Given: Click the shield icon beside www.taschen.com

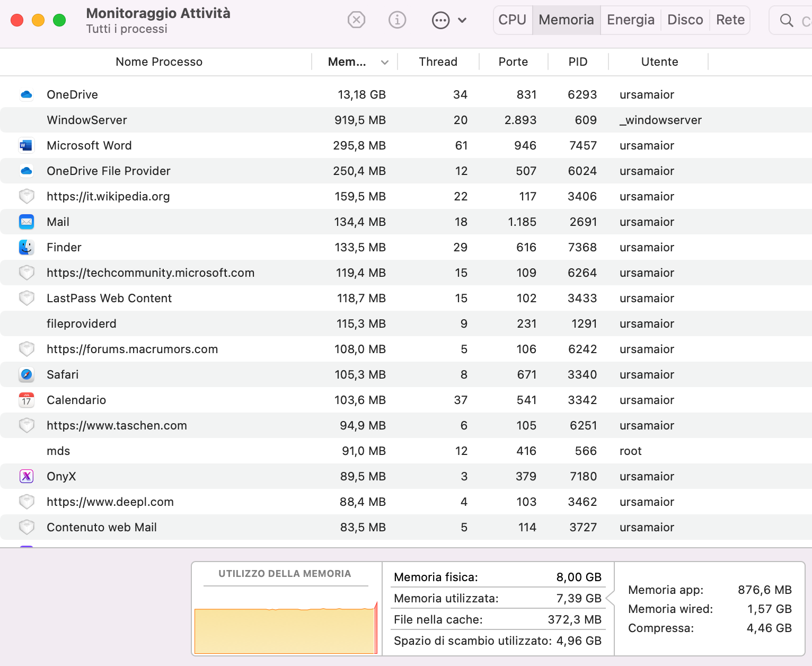Looking at the screenshot, I should coord(27,425).
